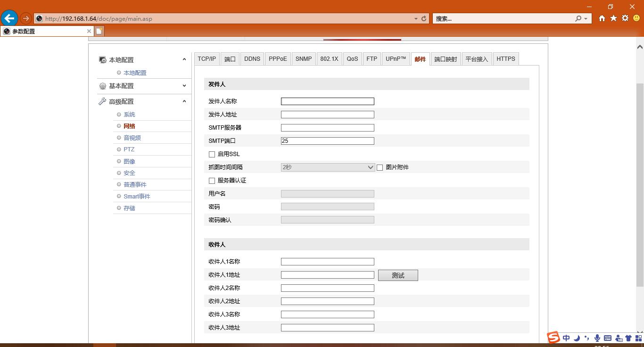Open the 抓图时间间隔 dropdown
This screenshot has height=347, width=644.
(x=328, y=167)
